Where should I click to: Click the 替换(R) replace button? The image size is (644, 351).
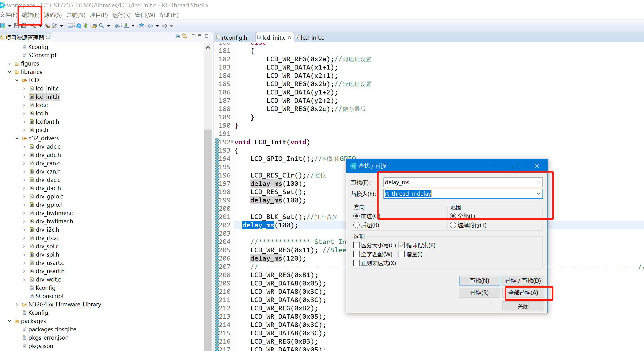(x=479, y=293)
